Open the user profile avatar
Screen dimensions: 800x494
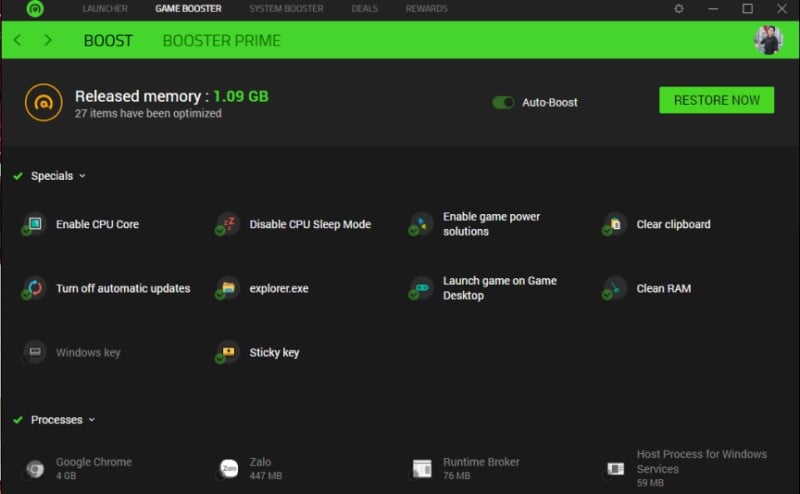768,40
